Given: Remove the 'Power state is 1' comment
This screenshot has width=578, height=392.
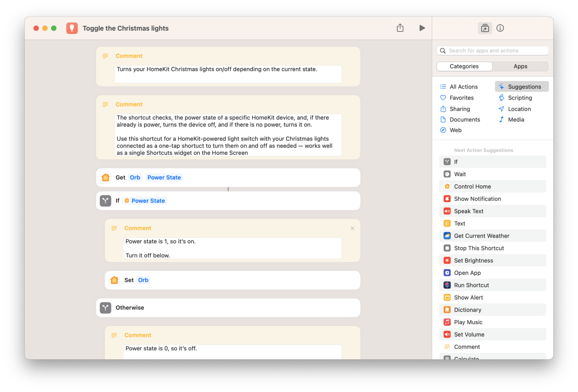Looking at the screenshot, I should pyautogui.click(x=352, y=228).
